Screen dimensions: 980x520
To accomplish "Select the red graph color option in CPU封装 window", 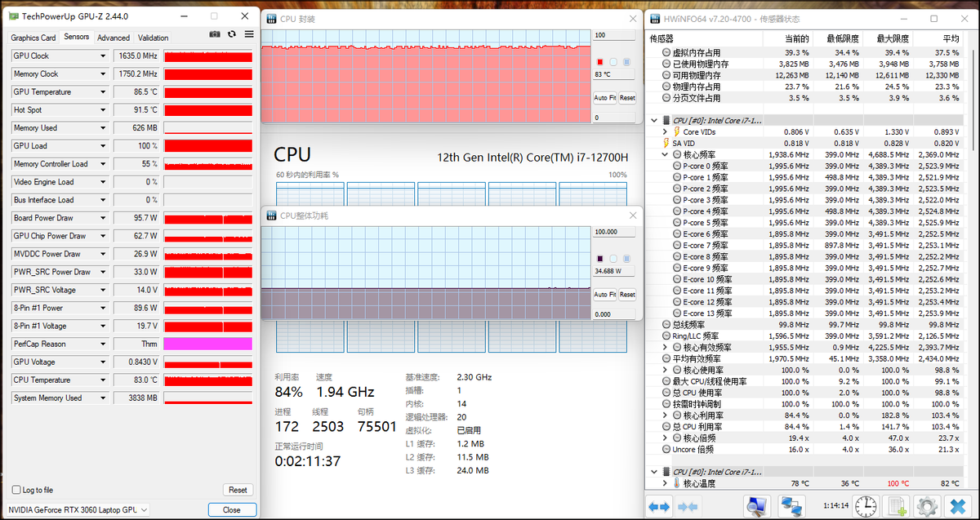I will tap(600, 61).
